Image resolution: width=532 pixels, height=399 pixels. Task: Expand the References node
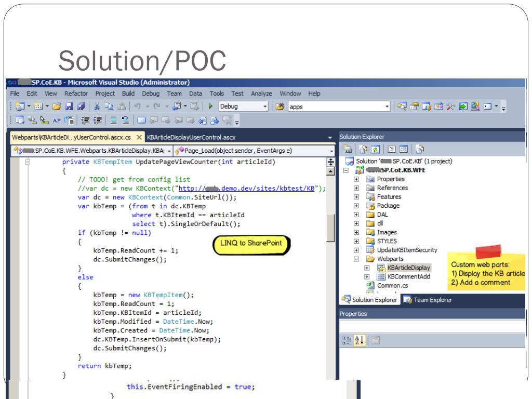(x=356, y=188)
